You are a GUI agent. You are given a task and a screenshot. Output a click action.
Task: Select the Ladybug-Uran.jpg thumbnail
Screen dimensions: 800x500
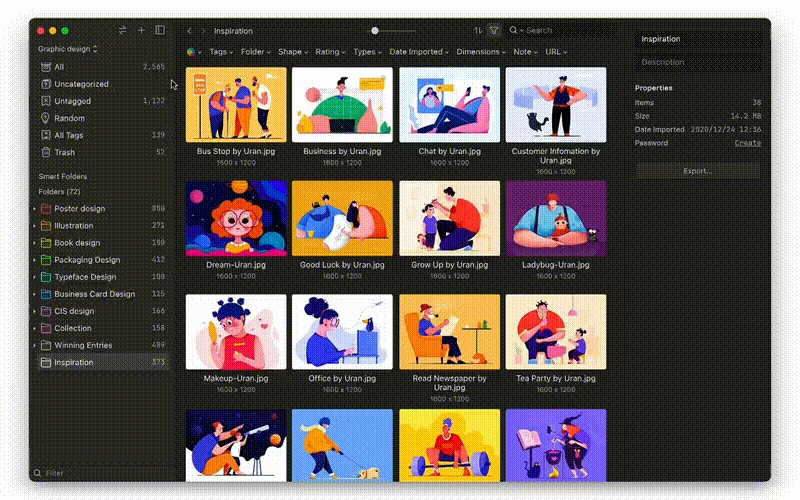555,218
